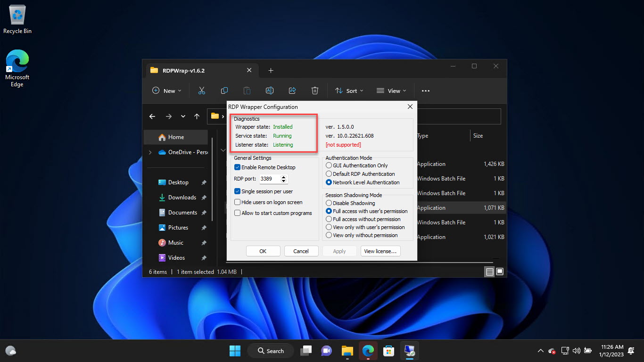Toggle Single session per user checkbox
The image size is (644, 362).
coord(238,191)
